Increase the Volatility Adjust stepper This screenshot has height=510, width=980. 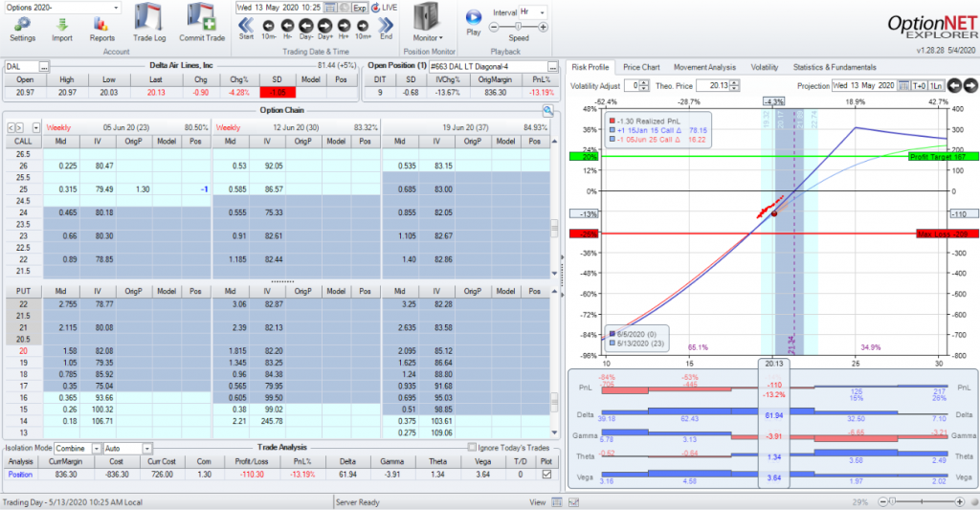[645, 83]
